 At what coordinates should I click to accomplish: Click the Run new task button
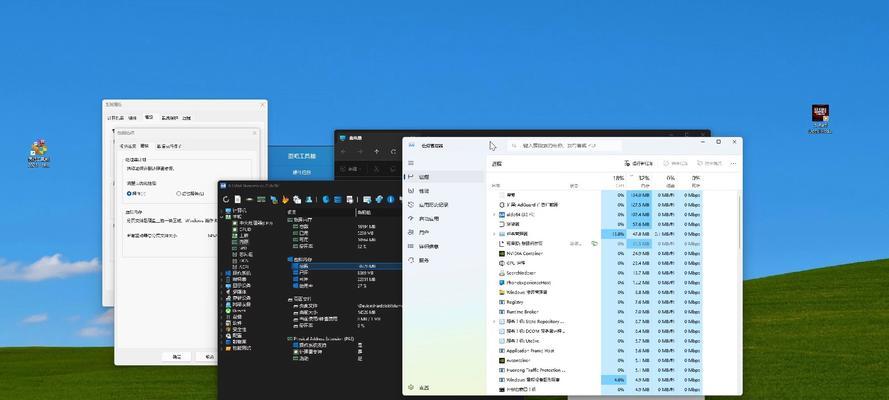tap(639, 163)
